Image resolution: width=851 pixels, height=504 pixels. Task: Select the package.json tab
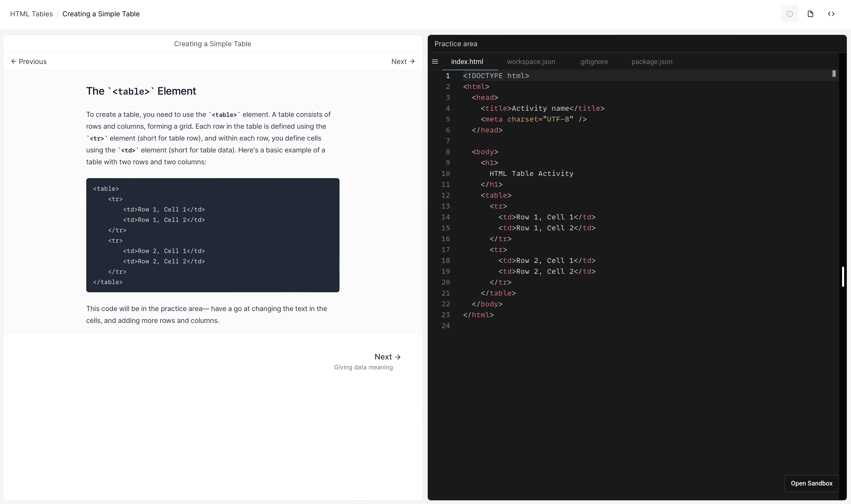652,62
